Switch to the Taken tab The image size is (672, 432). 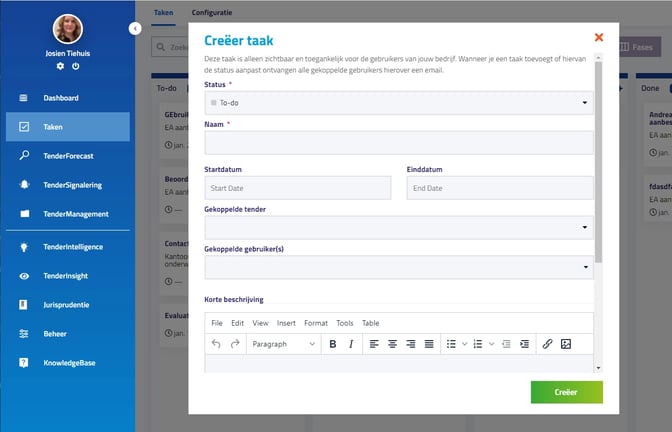click(164, 12)
